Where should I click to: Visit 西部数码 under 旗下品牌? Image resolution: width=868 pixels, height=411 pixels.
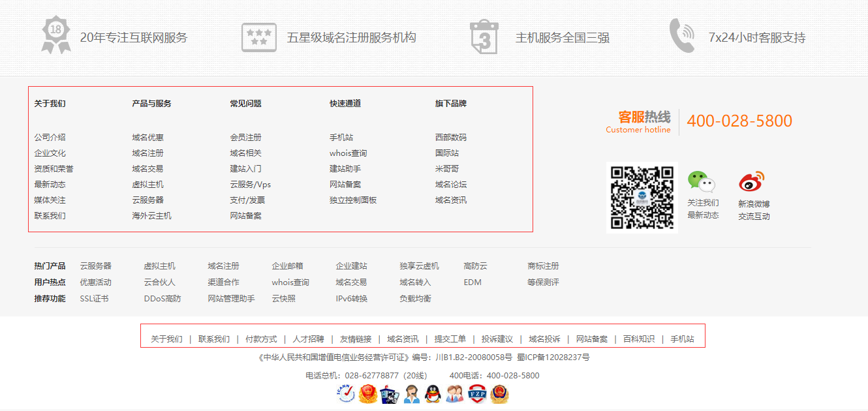[x=451, y=138]
